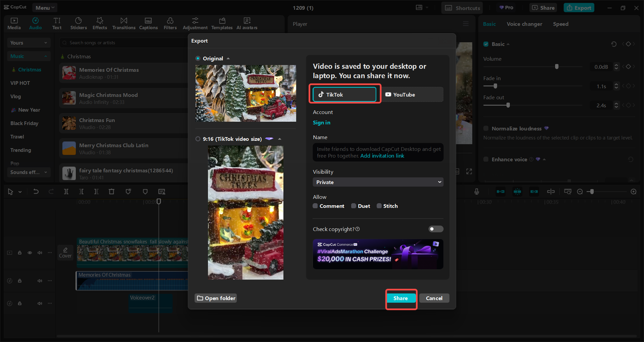Select the VIP HOT music category
Viewport: 644px width, 342px height.
point(20,83)
